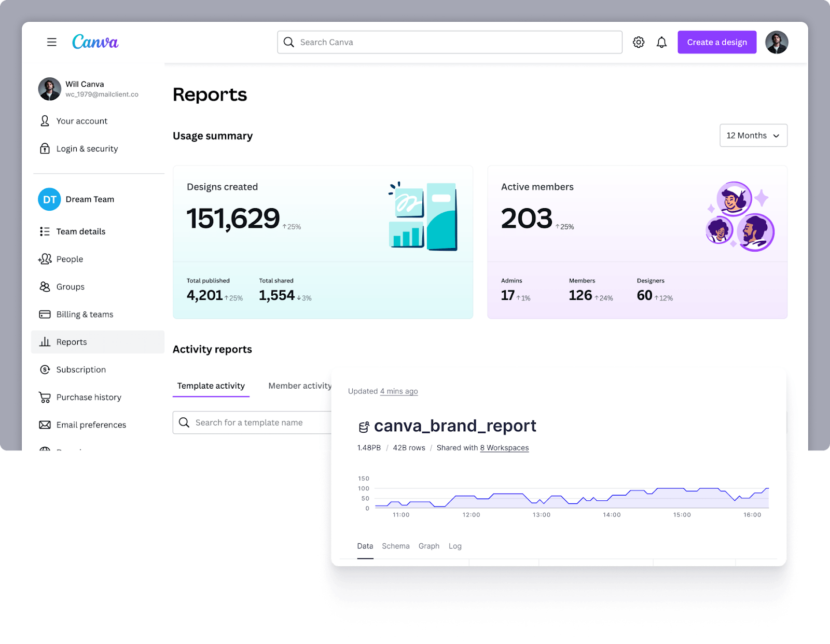Viewport: 830px width, 644px height.
Task: Click the template search magnifier icon
Action: click(184, 422)
